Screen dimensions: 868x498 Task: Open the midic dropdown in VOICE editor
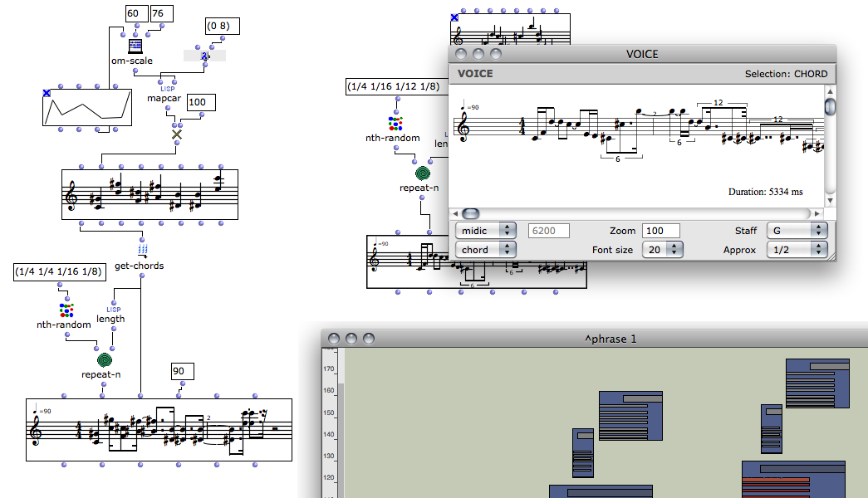tap(486, 230)
